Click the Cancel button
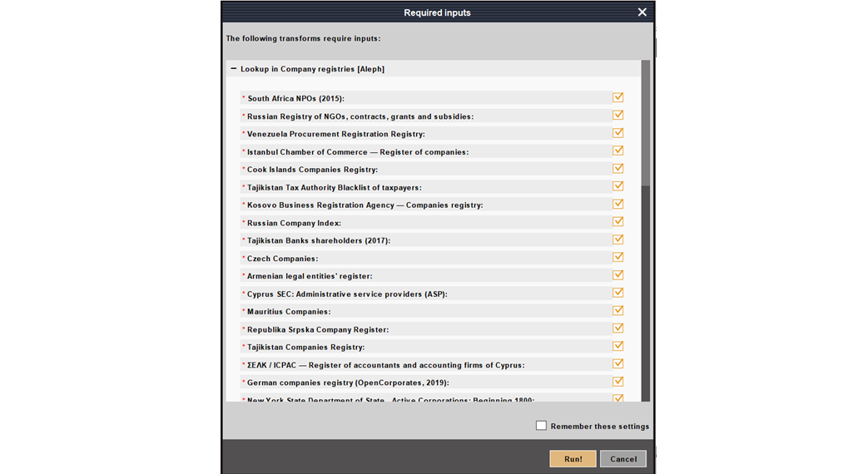This screenshot has width=868, height=474. click(623, 458)
